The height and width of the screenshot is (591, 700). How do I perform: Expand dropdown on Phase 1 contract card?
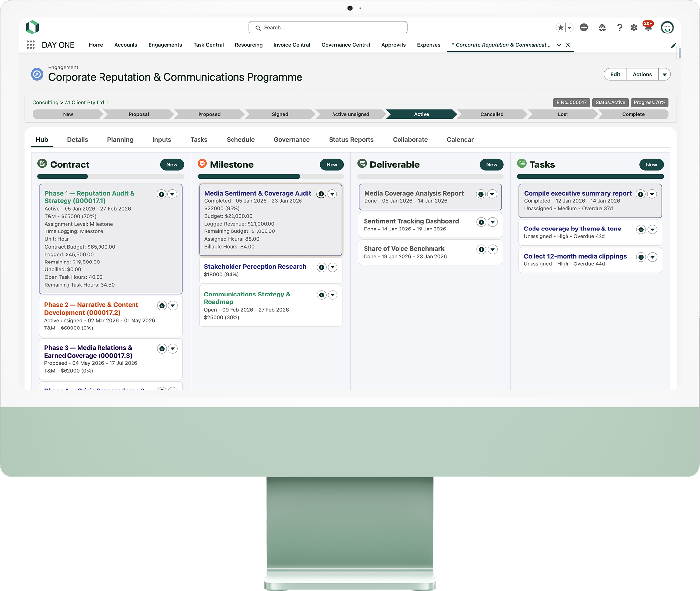172,194
